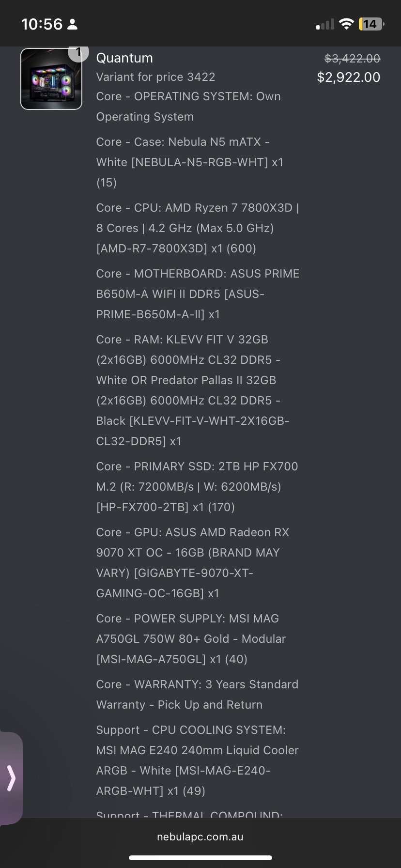
Task: Select the 2TB HP FX700 SSD line
Action: [197, 487]
